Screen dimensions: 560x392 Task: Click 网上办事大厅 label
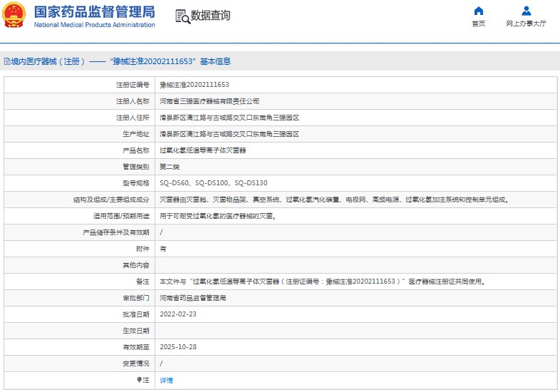pyautogui.click(x=526, y=24)
